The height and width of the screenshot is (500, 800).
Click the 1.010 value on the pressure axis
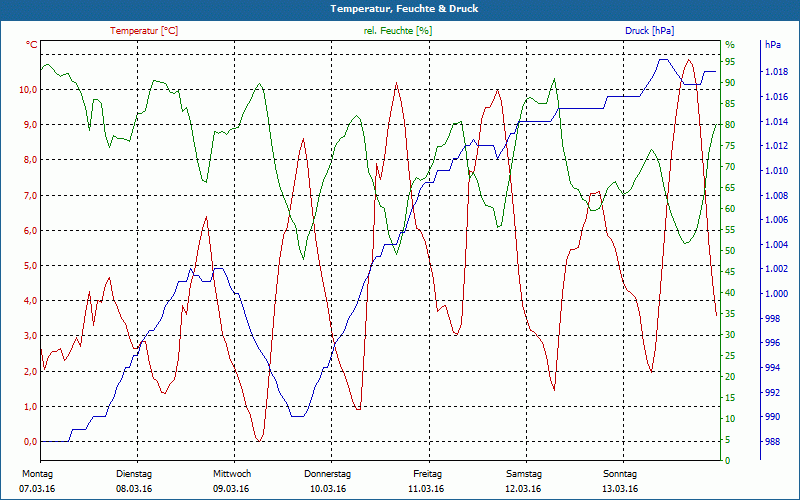(x=776, y=171)
